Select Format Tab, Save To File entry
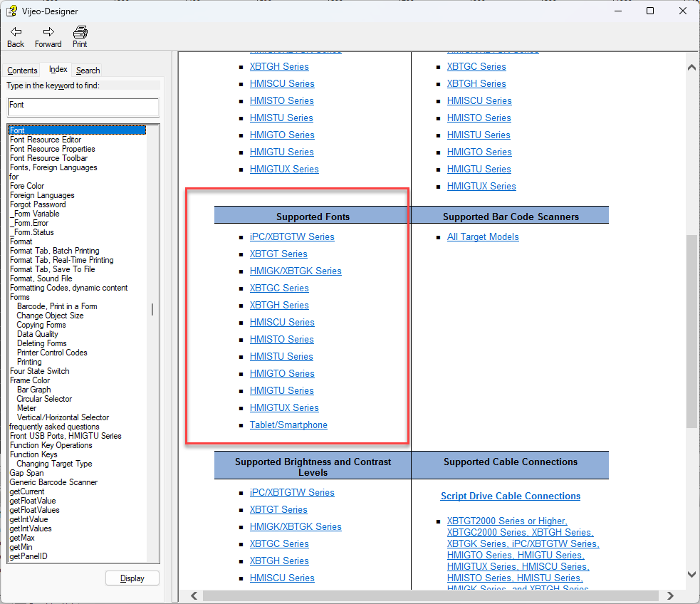This screenshot has height=604, width=700. pyautogui.click(x=52, y=269)
